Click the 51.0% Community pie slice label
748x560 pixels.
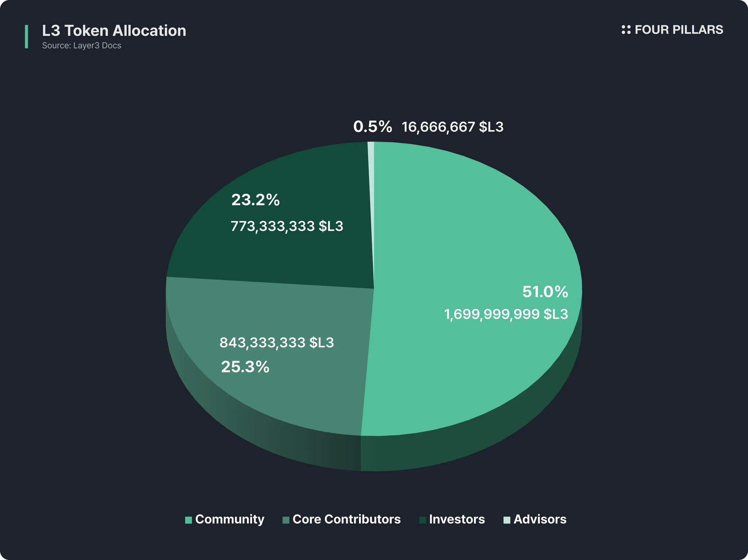[545, 292]
